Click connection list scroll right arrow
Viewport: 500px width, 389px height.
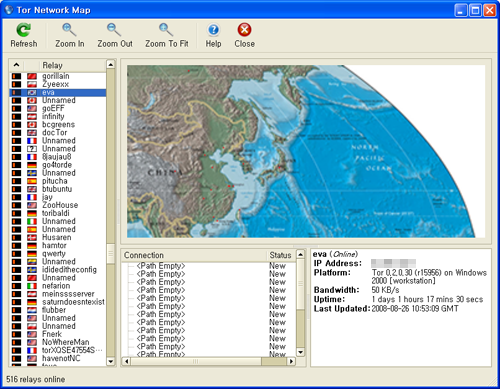coord(291,361)
